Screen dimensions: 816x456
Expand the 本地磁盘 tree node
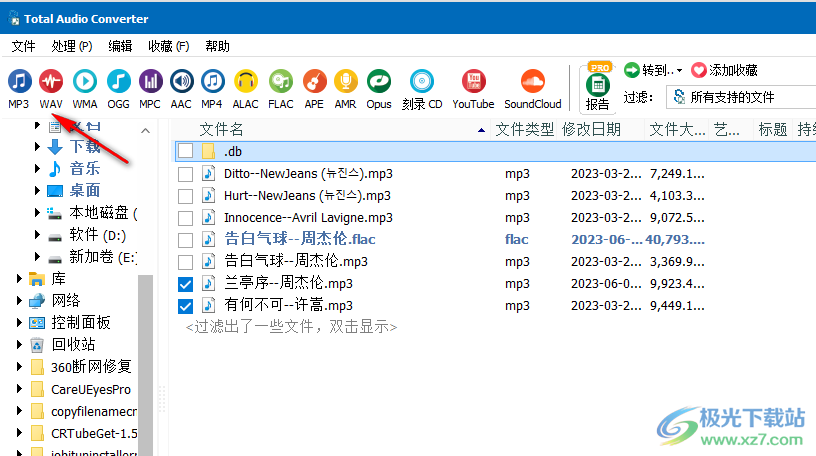37,212
